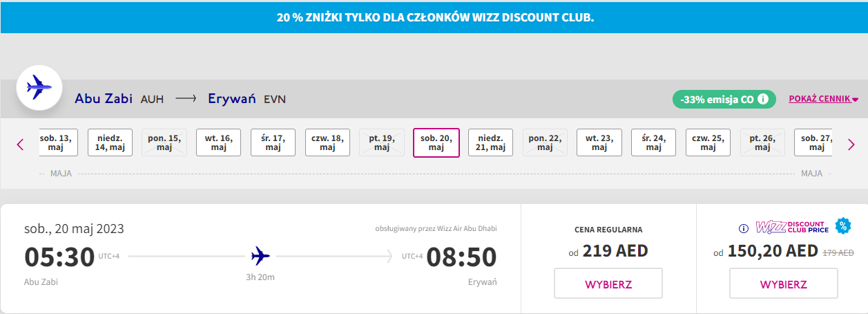Click the 05:30 departure time
868x314 pixels.
59,257
